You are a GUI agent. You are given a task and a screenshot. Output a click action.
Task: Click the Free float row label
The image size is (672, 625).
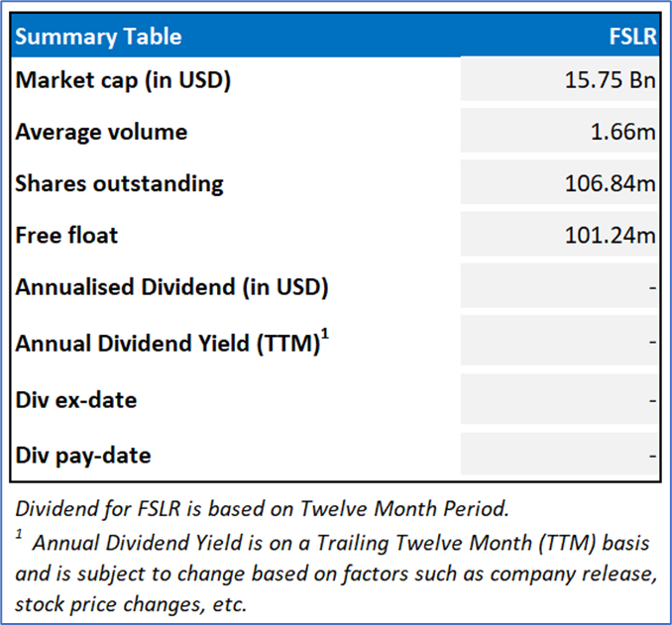66,235
